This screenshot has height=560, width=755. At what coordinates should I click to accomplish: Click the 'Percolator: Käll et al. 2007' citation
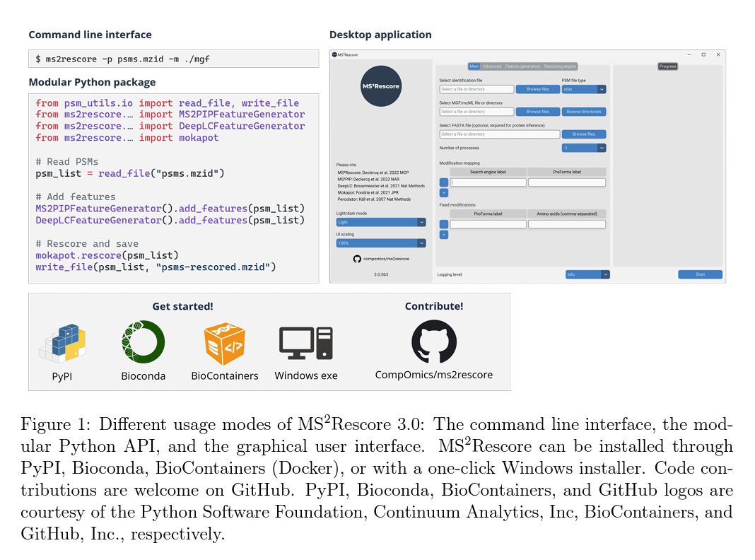[374, 199]
